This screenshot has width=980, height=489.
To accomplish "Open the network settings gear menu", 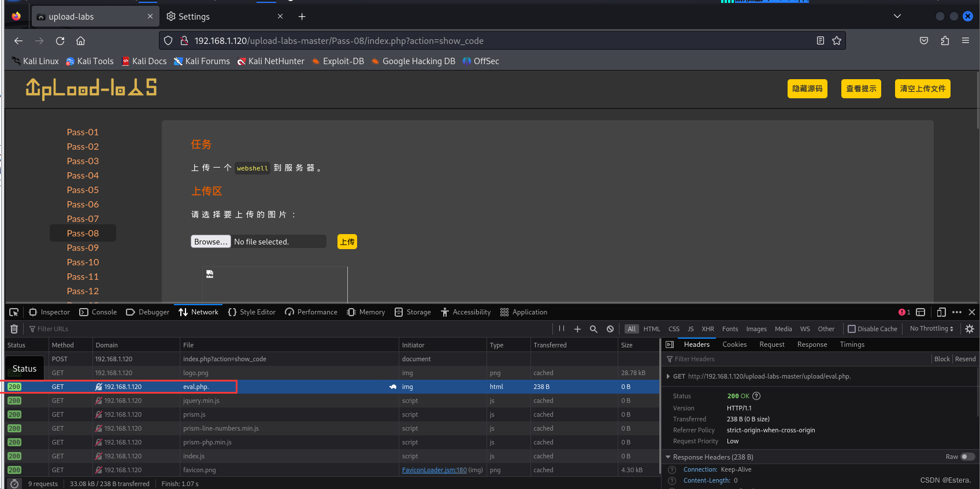I will pyautogui.click(x=970, y=329).
